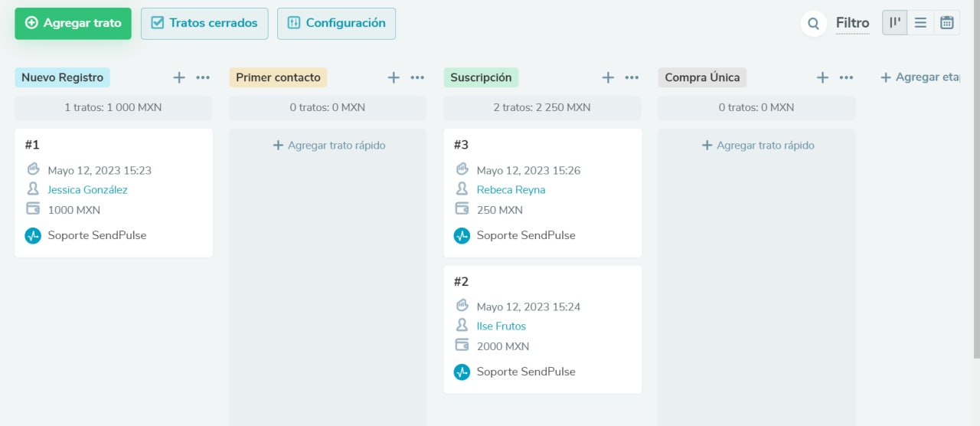Viewport: 980px width, 426px height.
Task: Open Nuevo Registro stage options menu
Action: (x=203, y=77)
